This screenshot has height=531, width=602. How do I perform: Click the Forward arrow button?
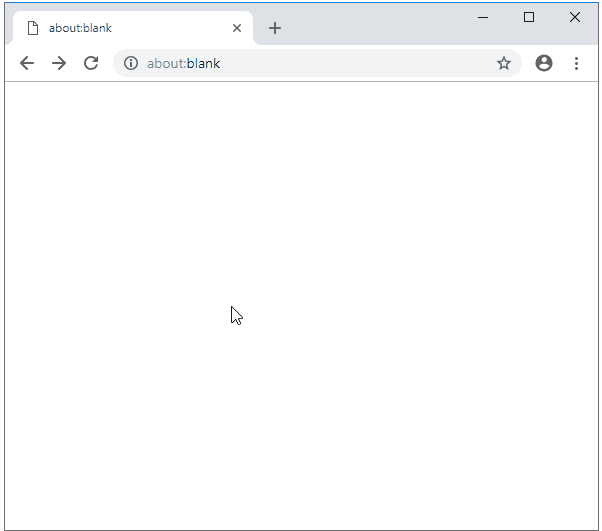click(59, 63)
